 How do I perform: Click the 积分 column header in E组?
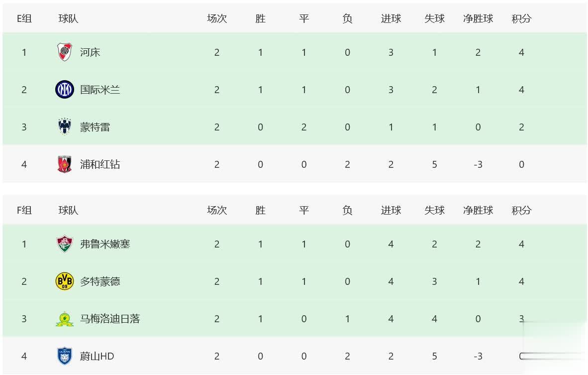521,18
